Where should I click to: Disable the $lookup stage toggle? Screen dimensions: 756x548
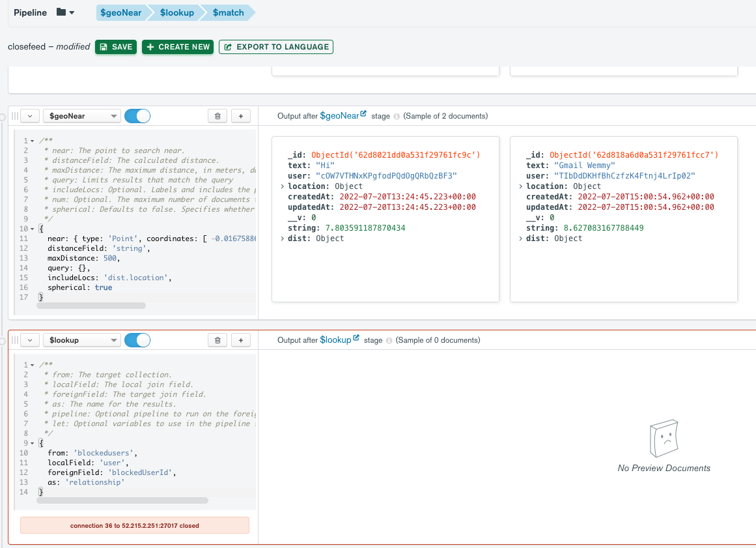click(x=137, y=340)
